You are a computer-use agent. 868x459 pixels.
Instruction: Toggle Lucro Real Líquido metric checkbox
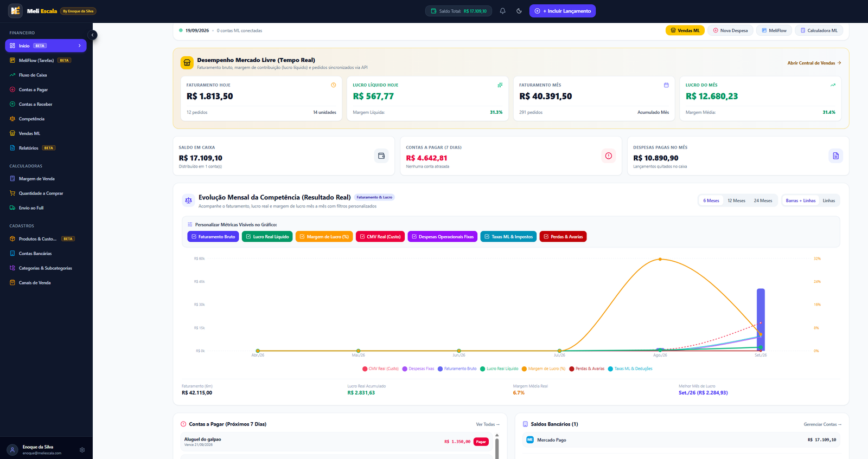click(x=267, y=237)
